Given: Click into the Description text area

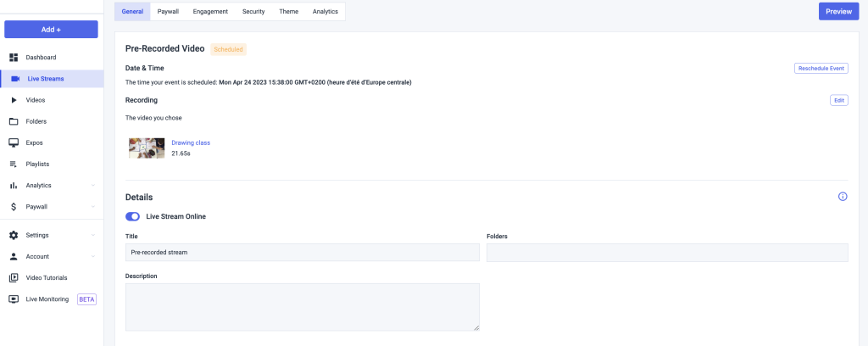Looking at the screenshot, I should pyautogui.click(x=303, y=307).
